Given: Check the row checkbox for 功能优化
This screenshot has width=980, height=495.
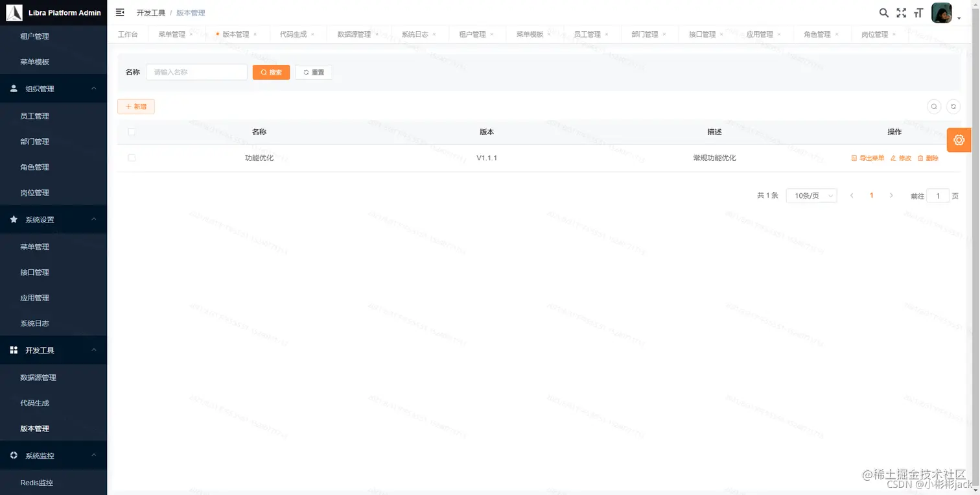Looking at the screenshot, I should 132,158.
